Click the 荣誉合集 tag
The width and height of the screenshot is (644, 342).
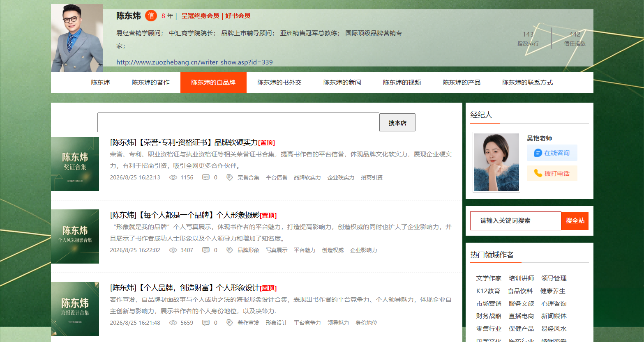248,177
